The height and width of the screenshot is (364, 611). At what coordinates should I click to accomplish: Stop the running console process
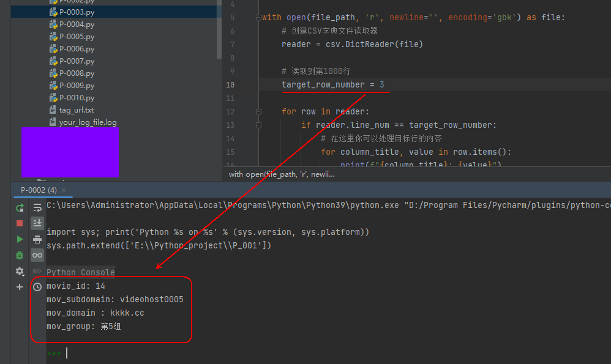click(x=20, y=223)
